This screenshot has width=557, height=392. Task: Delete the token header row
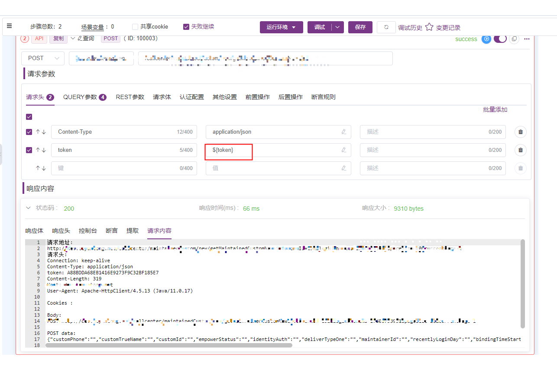(x=521, y=150)
